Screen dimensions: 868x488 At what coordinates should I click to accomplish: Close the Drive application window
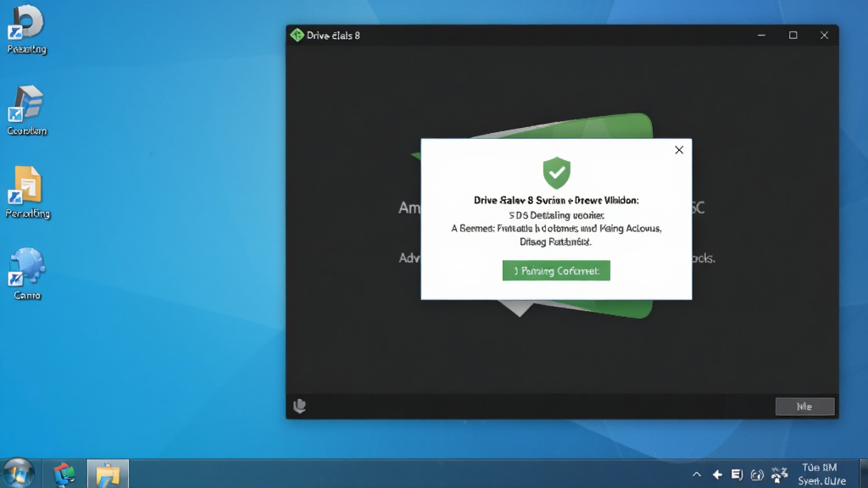click(x=824, y=35)
